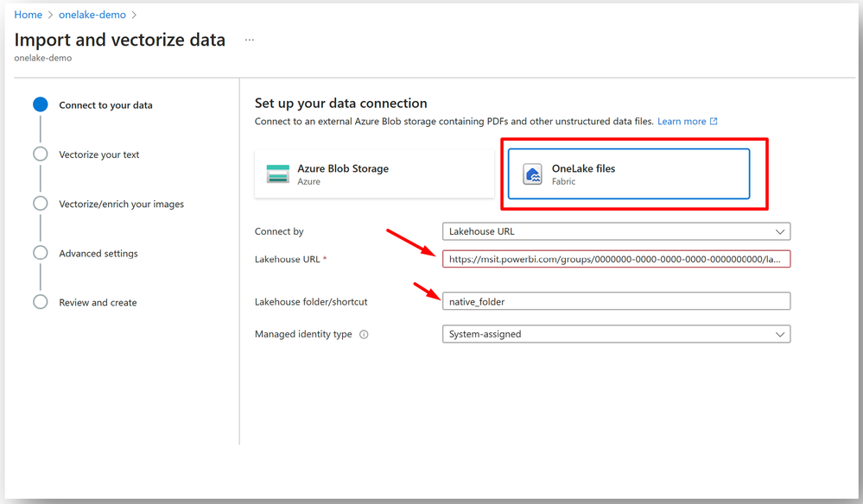Viewport: 863px width, 504px height.
Task: Click the OneLake Fabric icon
Action: coord(532,174)
